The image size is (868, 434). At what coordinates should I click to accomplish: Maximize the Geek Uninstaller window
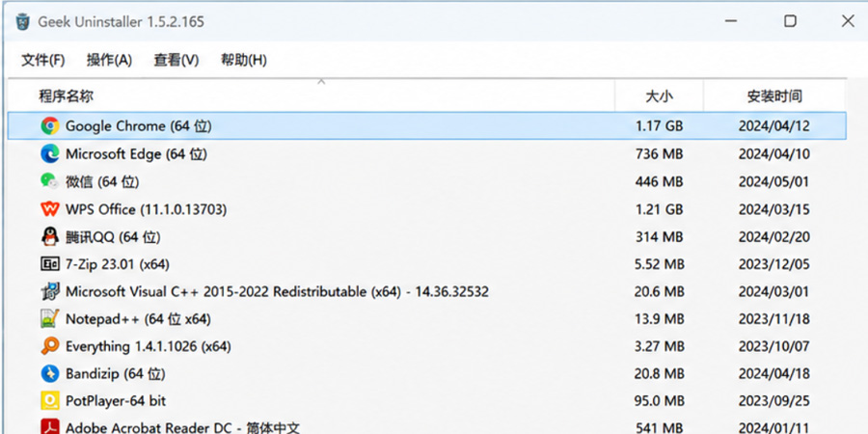coord(790,21)
